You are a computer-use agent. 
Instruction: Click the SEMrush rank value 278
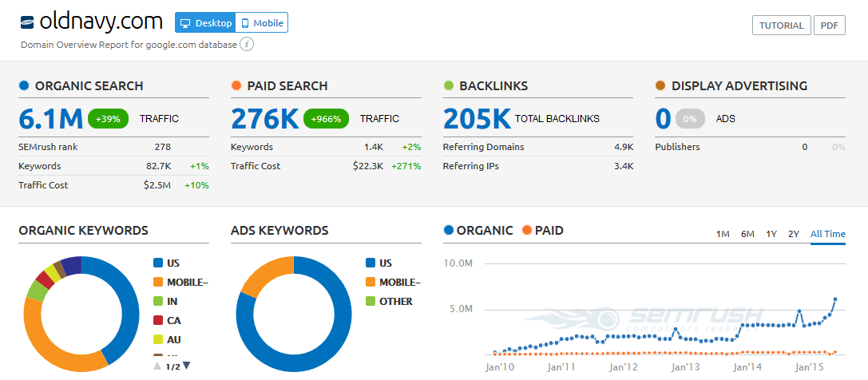coord(163,147)
